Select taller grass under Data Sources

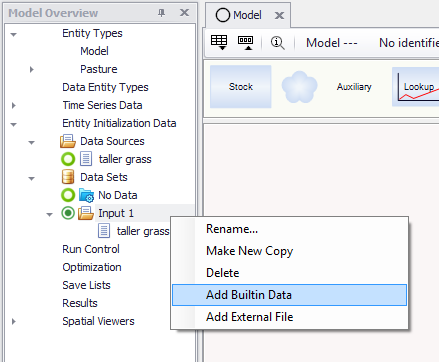pos(125,159)
